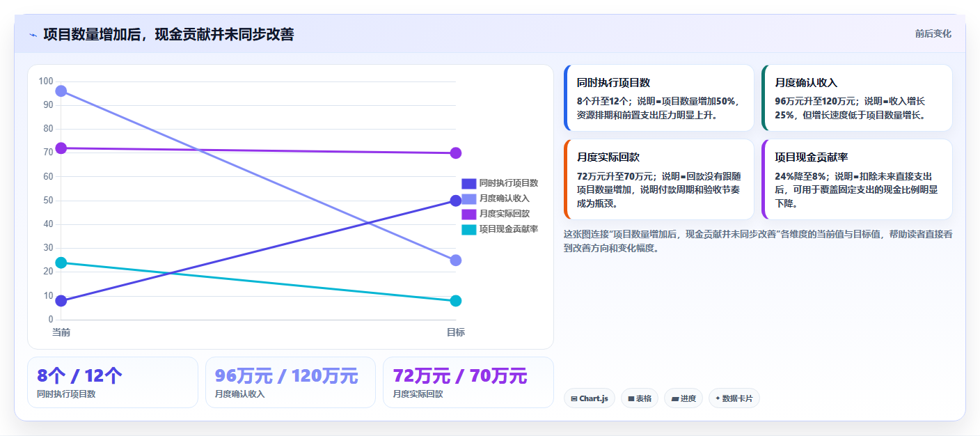Click the 月度确认收入 target point at 25
The height and width of the screenshot is (436, 980).
point(456,260)
